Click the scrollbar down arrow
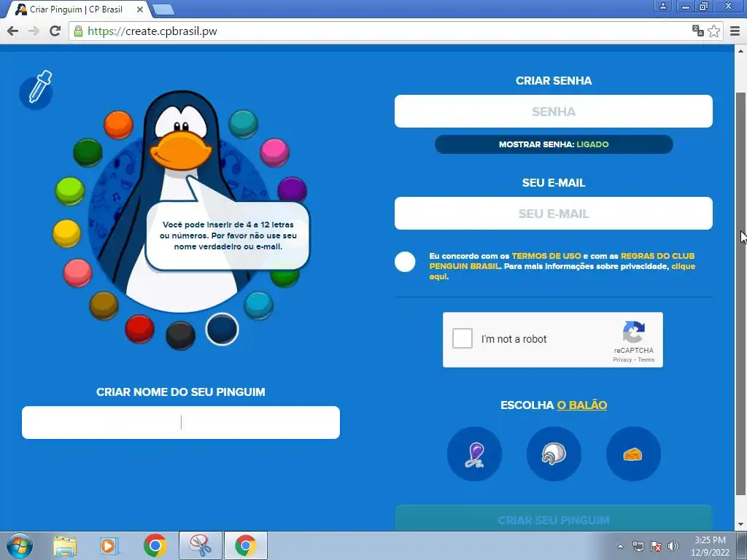 741,525
